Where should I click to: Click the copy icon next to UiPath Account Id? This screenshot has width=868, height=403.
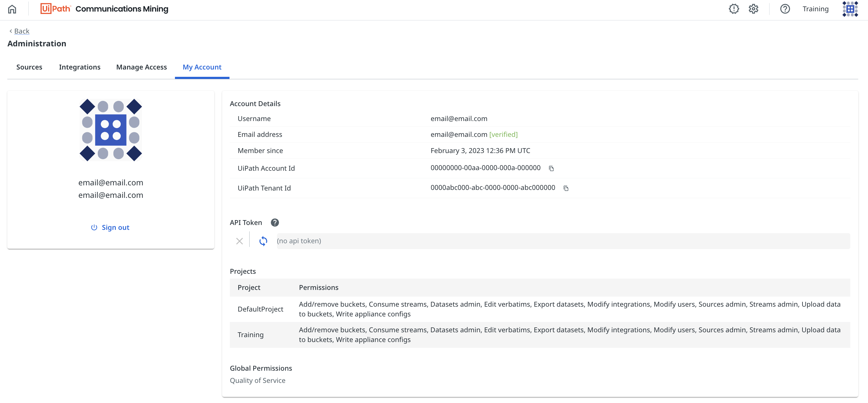553,168
